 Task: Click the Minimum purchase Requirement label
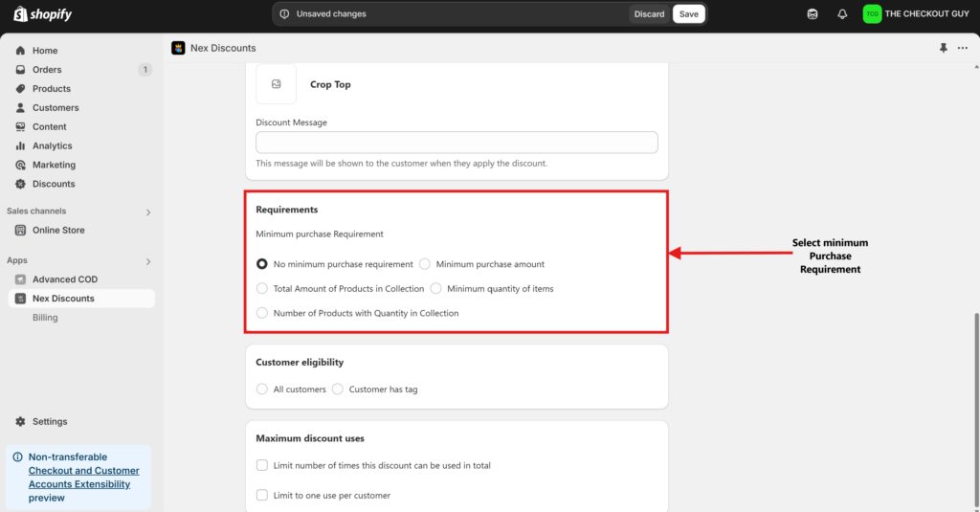click(x=320, y=234)
